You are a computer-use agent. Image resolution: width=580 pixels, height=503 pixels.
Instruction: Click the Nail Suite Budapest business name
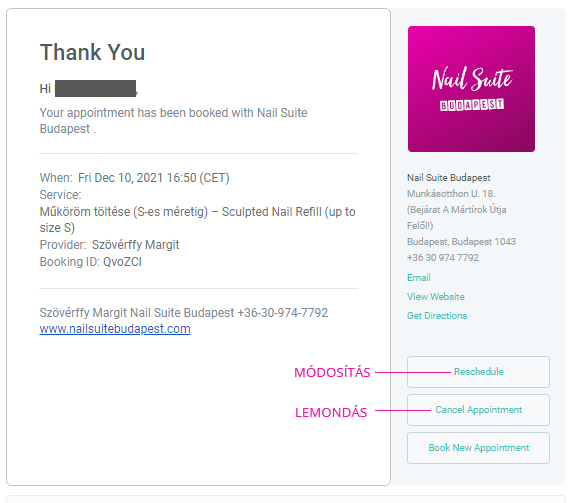[449, 178]
